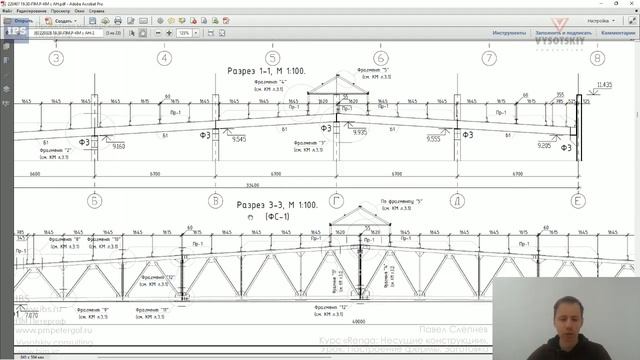Open the Комментарии pane
Screen dimensions: 640x360
pos(618,33)
